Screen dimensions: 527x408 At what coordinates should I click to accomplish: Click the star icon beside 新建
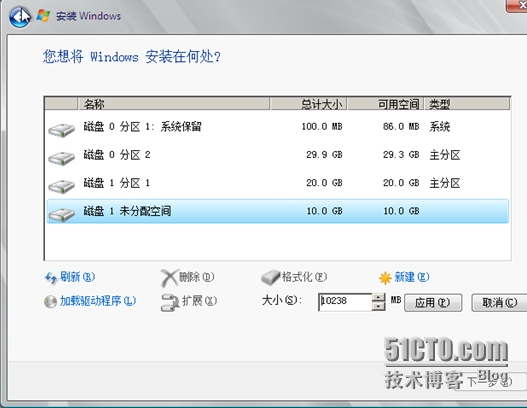point(385,278)
